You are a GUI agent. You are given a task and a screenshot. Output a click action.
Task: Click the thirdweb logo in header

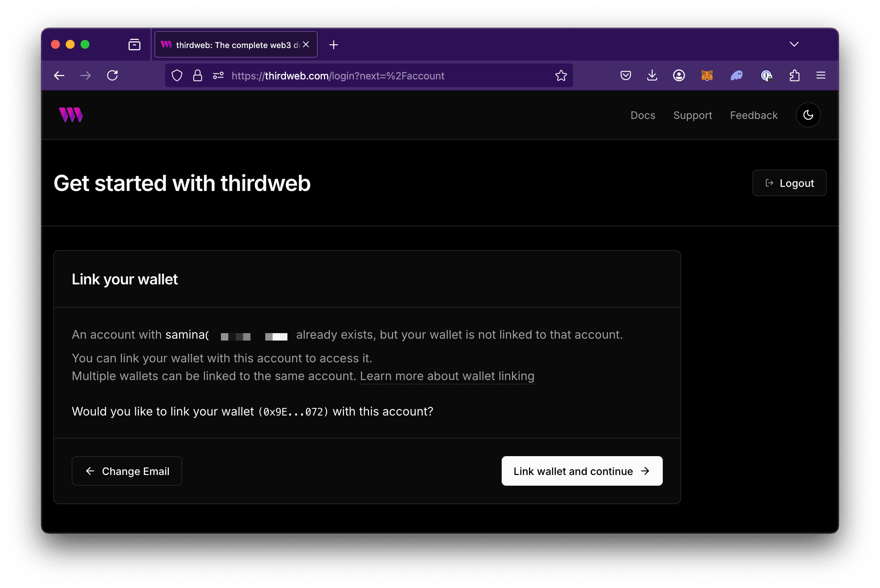[x=71, y=115]
